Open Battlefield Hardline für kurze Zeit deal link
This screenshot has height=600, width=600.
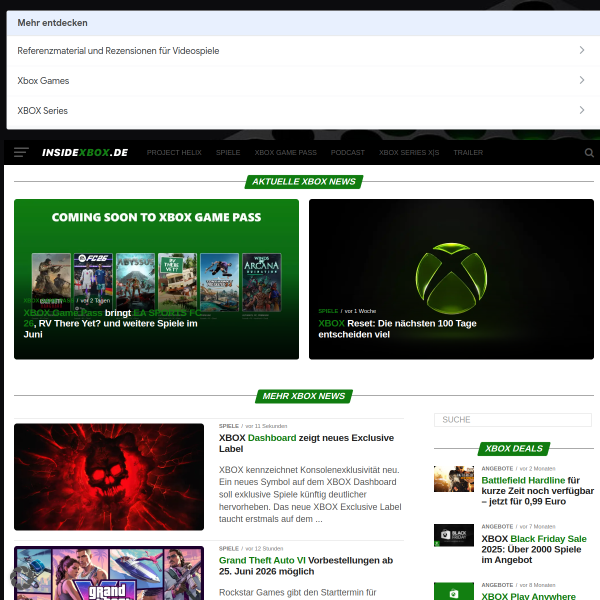tap(537, 491)
